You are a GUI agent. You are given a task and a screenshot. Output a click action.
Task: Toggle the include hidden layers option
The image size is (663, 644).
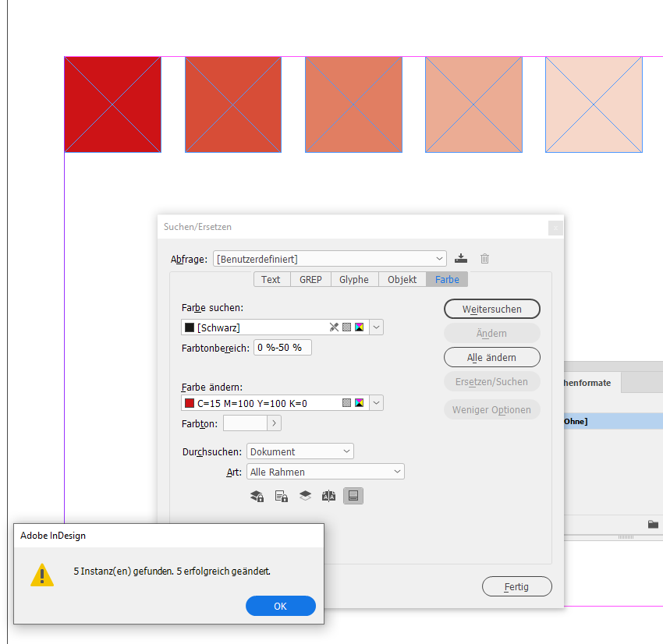(x=305, y=495)
